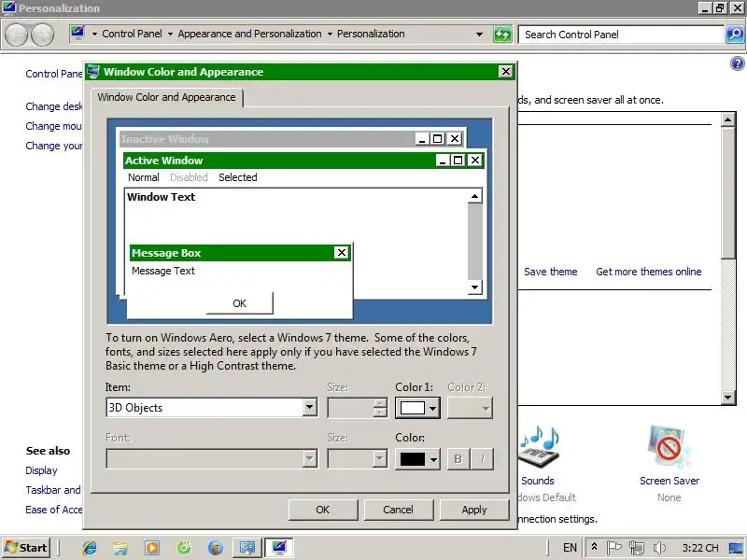
Task: Click the volume speaker tray icon
Action: pyautogui.click(x=659, y=548)
